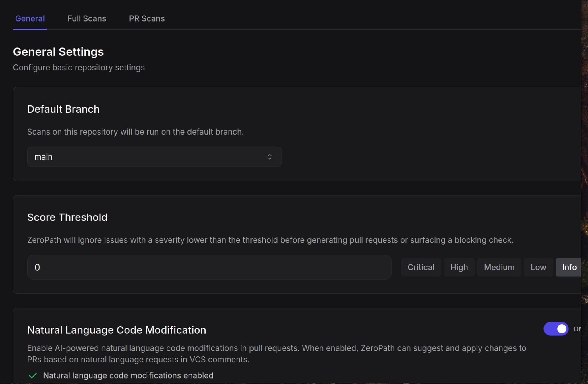
Task: Click the green checkmark status icon
Action: click(33, 375)
